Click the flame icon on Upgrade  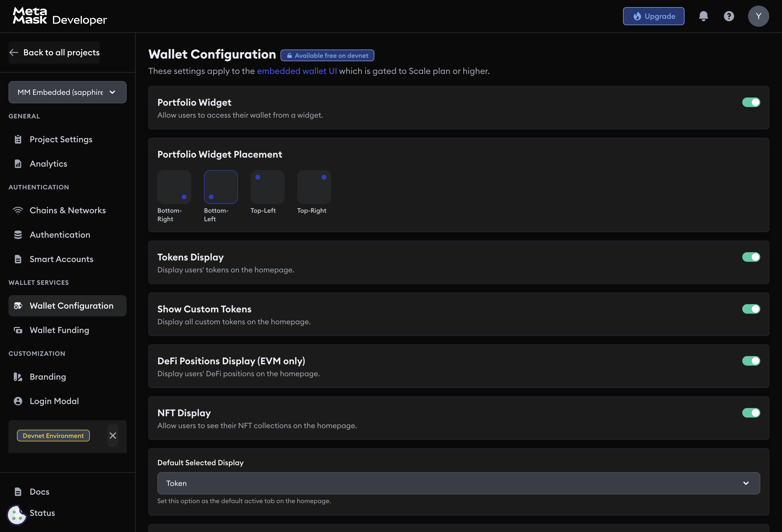coord(637,16)
